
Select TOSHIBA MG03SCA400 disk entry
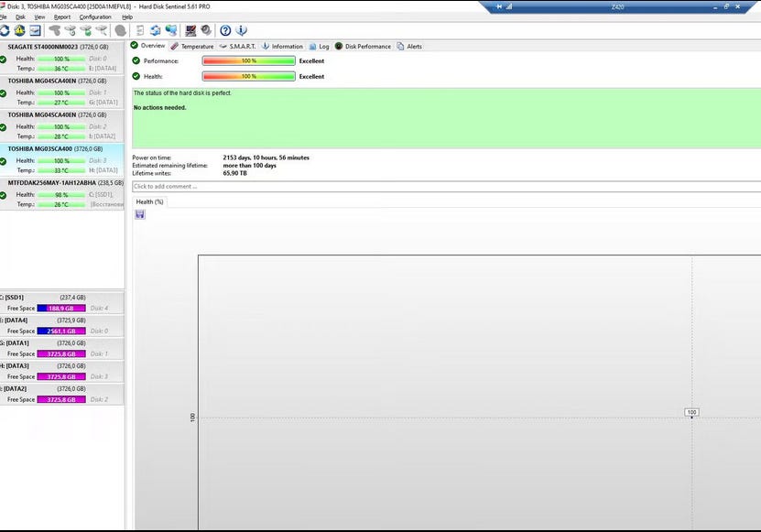pyautogui.click(x=62, y=159)
